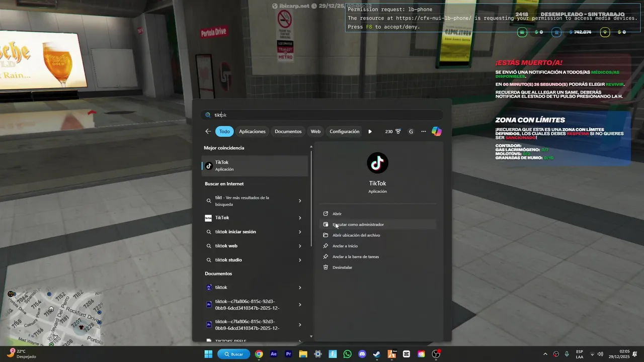644x362 pixels.
Task: Open CapCut from the taskbar
Action: (407, 354)
